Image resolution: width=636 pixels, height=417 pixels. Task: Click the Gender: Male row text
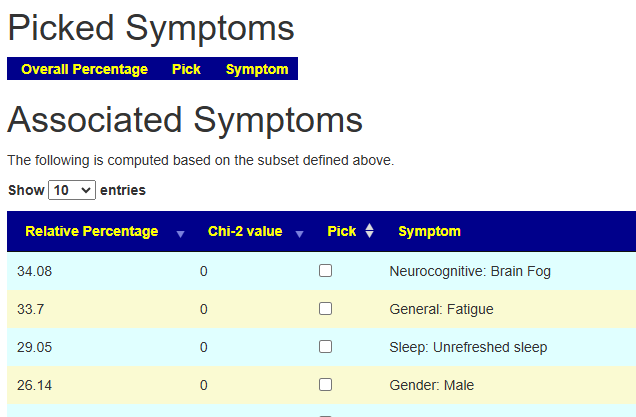[431, 385]
